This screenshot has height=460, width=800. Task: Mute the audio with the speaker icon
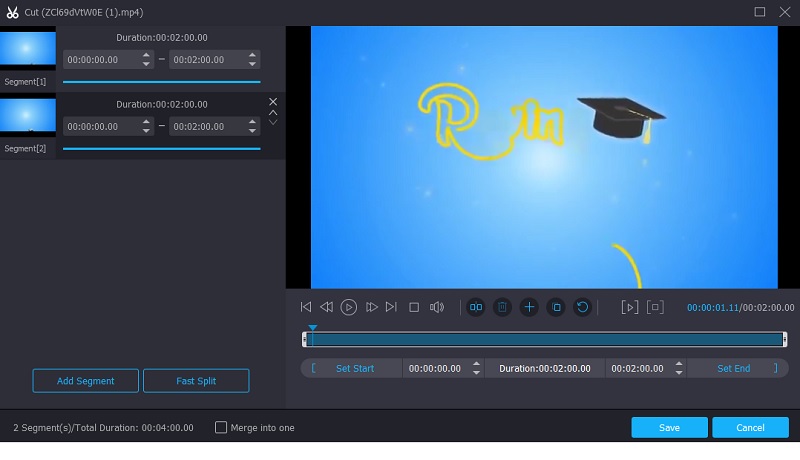[x=437, y=307]
